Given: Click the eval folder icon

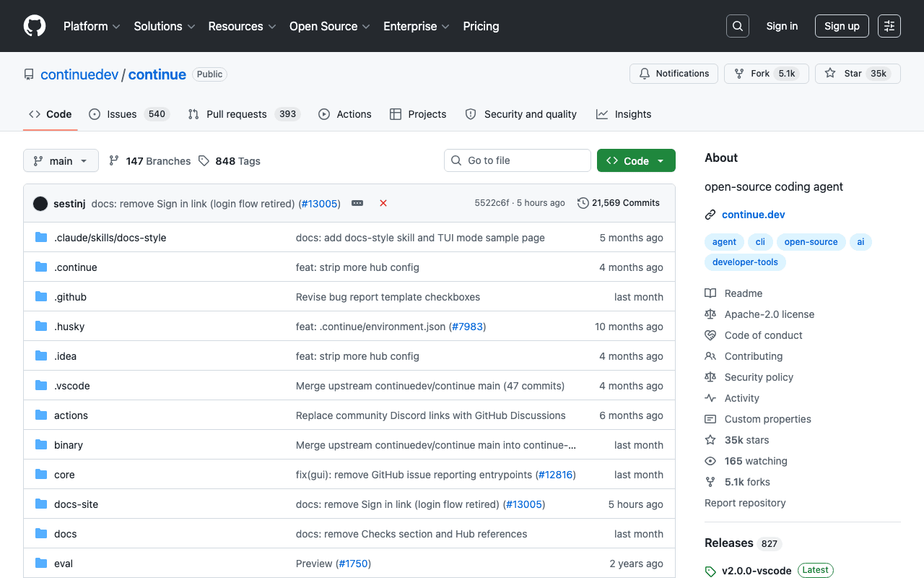Looking at the screenshot, I should (x=41, y=564).
